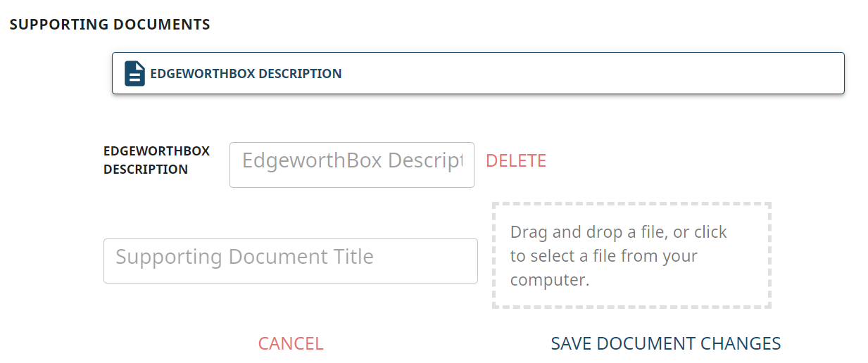Focus the EdgeworthBox Description title field
868x363 pixels.
click(x=352, y=165)
